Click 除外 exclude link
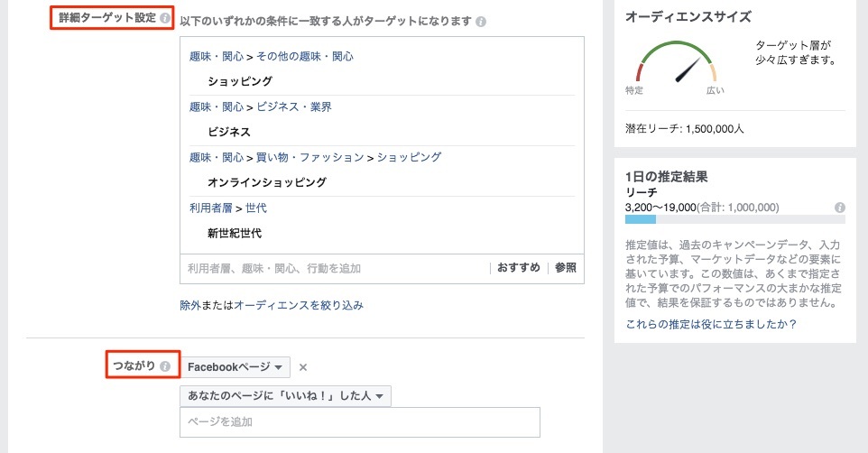The image size is (868, 453). coord(191,306)
